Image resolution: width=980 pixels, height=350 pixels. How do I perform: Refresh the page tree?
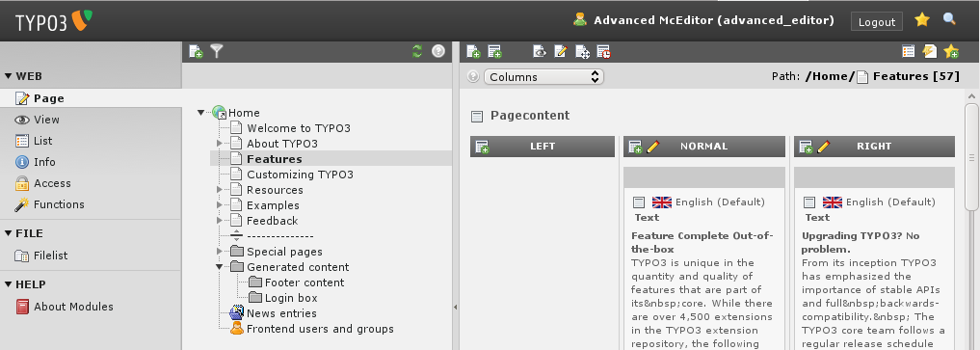417,51
